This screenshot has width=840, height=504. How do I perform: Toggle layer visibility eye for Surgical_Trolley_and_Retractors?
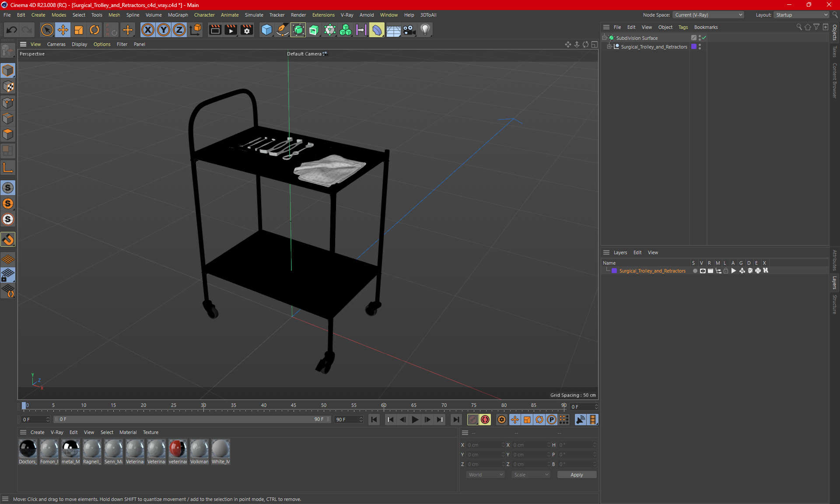tap(703, 271)
